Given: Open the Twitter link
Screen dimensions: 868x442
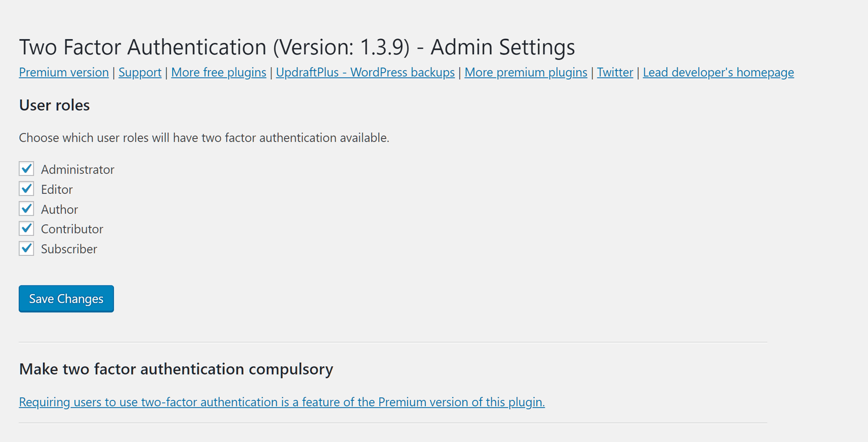Looking at the screenshot, I should point(615,72).
